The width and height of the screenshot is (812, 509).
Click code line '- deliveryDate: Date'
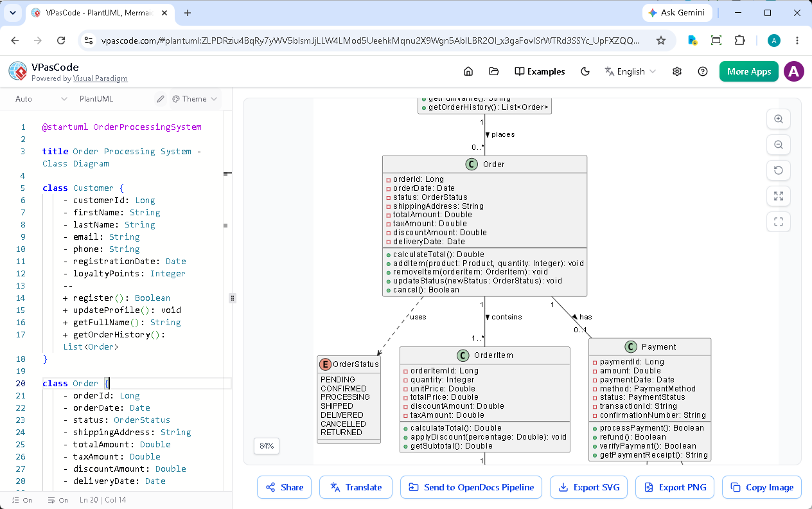tap(114, 481)
